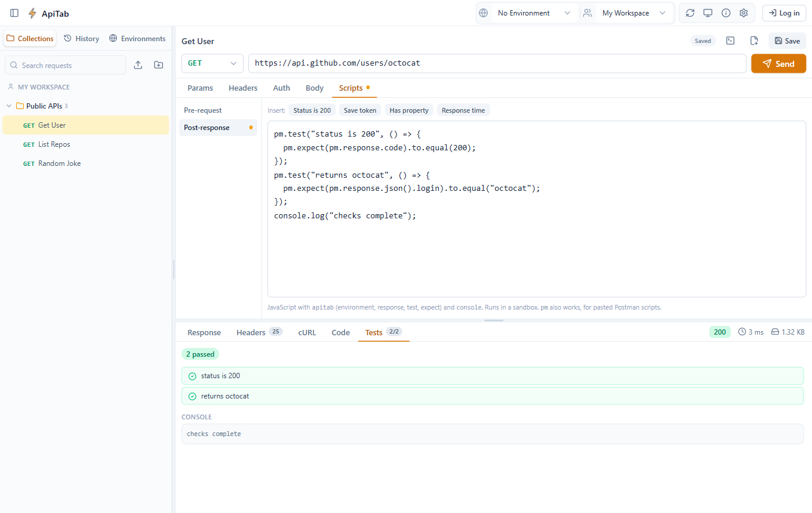This screenshot has height=513, width=812.
Task: Click the Search requests field
Action: point(66,65)
